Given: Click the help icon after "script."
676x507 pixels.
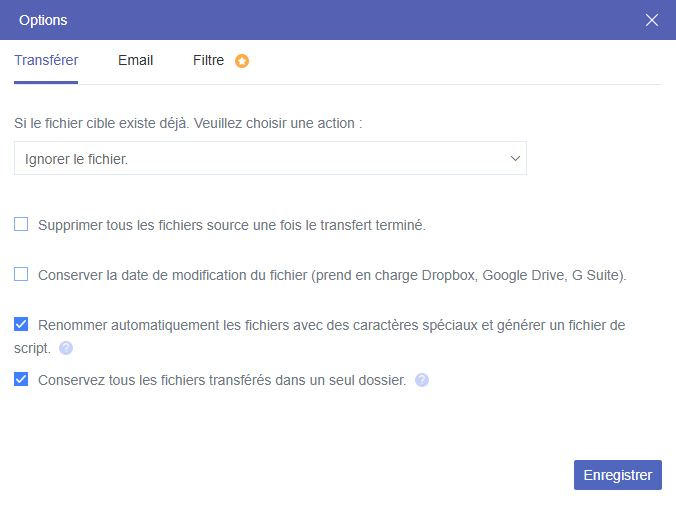Looking at the screenshot, I should [66, 348].
